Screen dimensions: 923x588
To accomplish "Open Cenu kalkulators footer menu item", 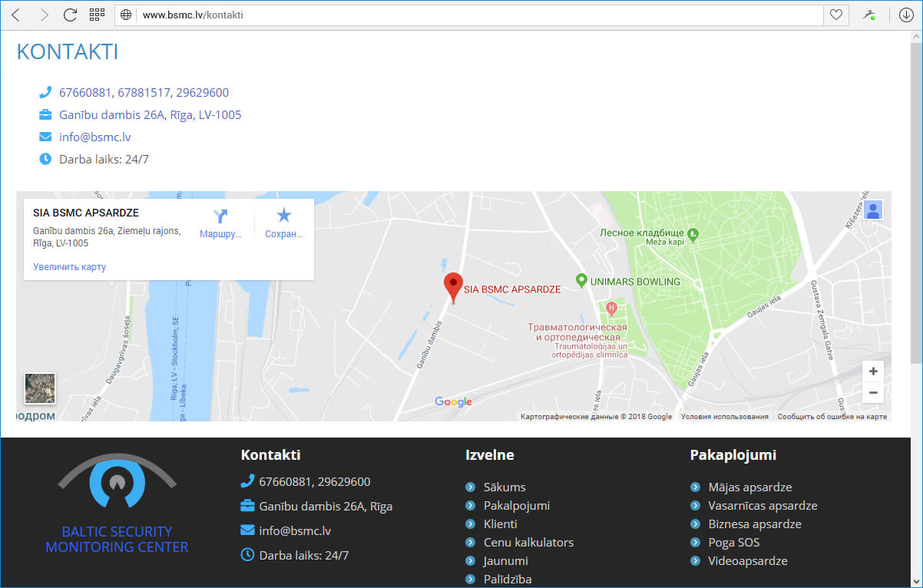I will click(528, 543).
